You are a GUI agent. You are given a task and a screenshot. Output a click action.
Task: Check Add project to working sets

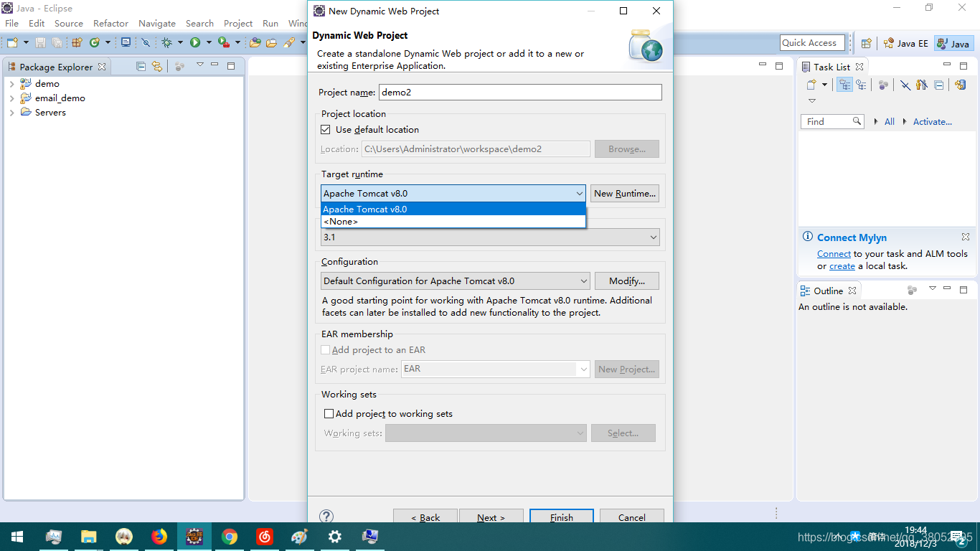pyautogui.click(x=329, y=413)
